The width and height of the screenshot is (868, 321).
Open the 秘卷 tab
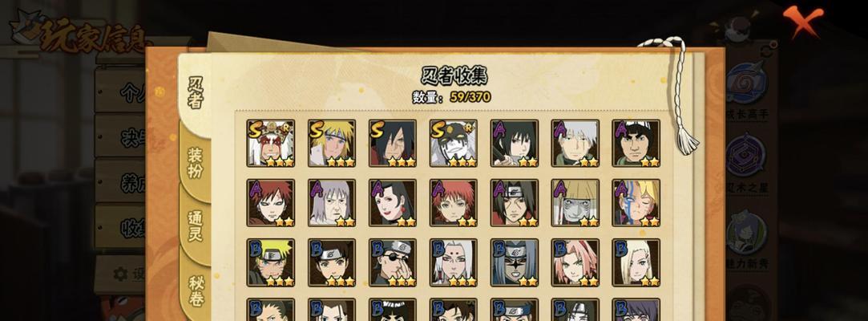(x=196, y=291)
